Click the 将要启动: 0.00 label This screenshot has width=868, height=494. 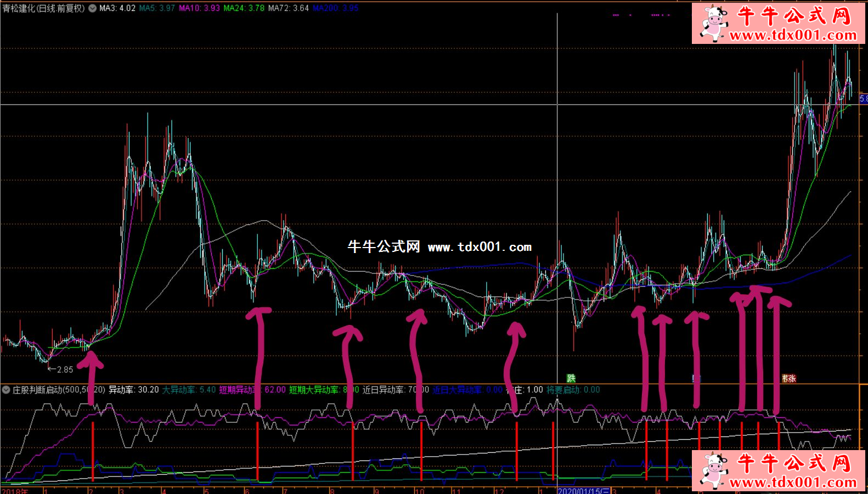[573, 390]
